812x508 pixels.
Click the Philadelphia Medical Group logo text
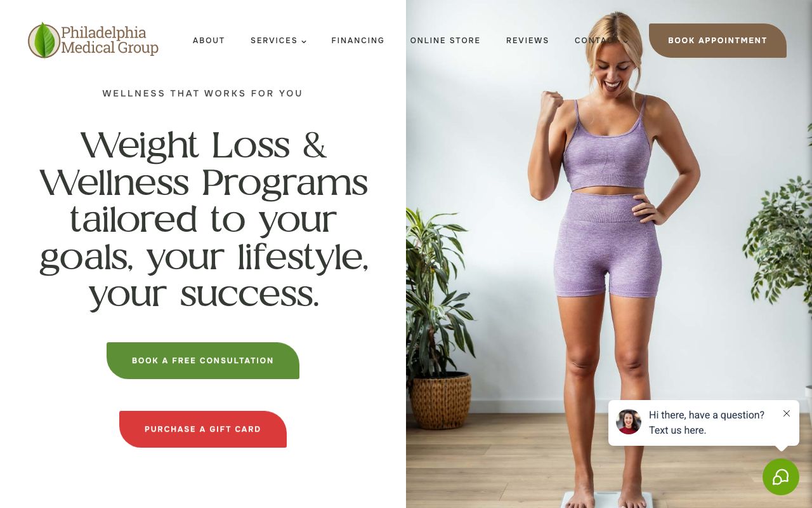click(110, 40)
